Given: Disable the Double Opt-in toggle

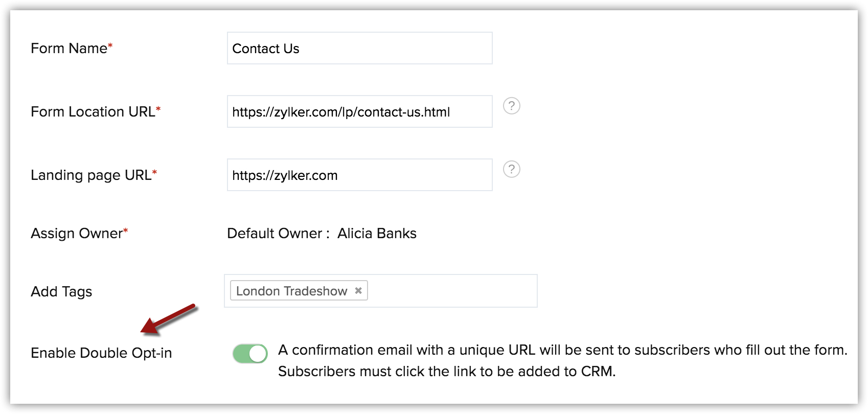Looking at the screenshot, I should coord(250,353).
